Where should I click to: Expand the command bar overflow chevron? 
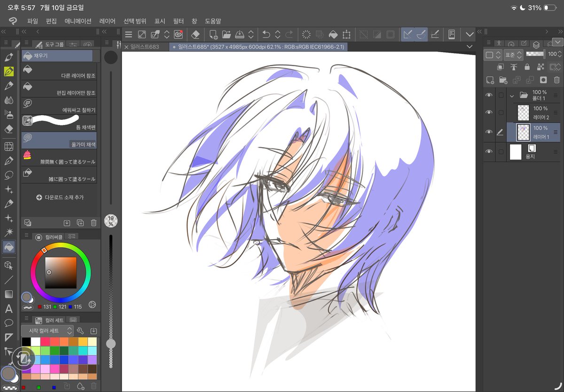tap(470, 34)
